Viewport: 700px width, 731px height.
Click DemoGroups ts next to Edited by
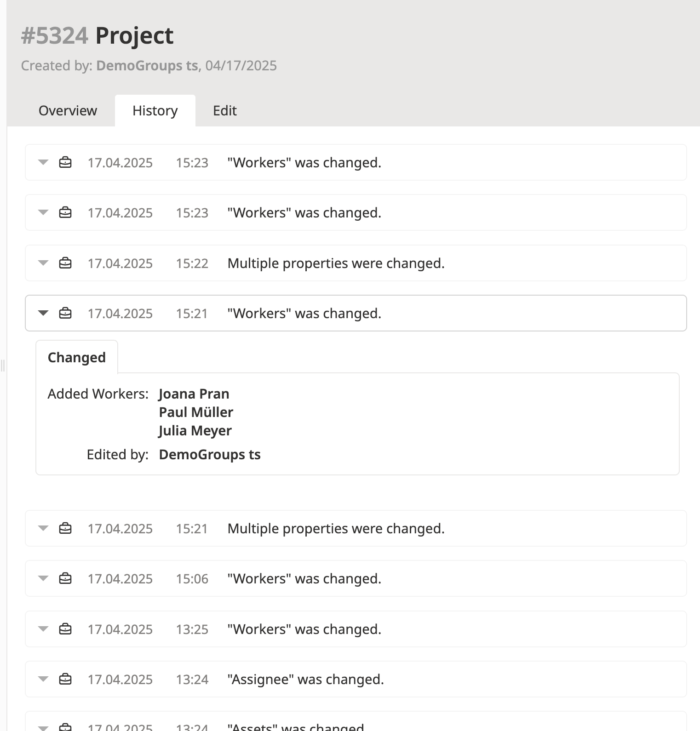(x=210, y=455)
